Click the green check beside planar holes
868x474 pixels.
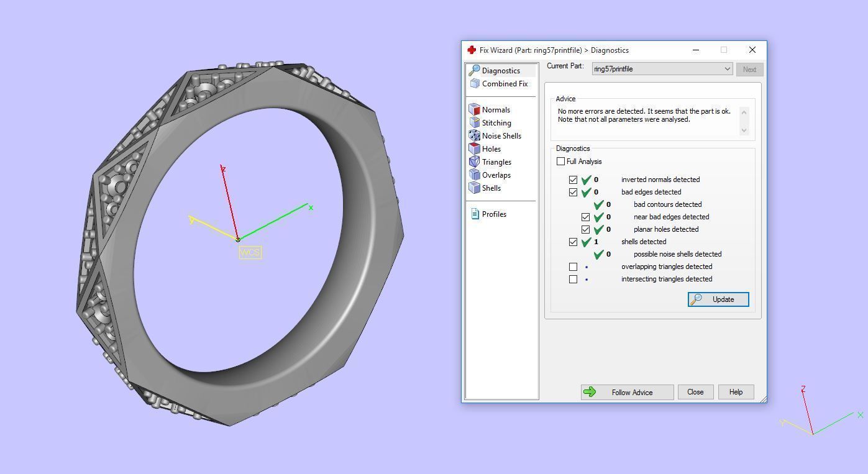(x=598, y=229)
